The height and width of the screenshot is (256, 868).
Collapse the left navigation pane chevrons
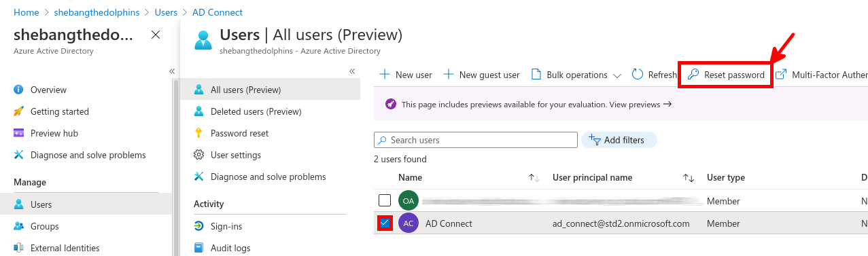tap(172, 71)
